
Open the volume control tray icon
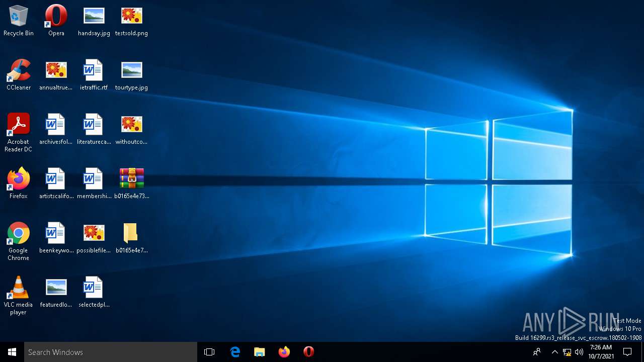pyautogui.click(x=579, y=352)
